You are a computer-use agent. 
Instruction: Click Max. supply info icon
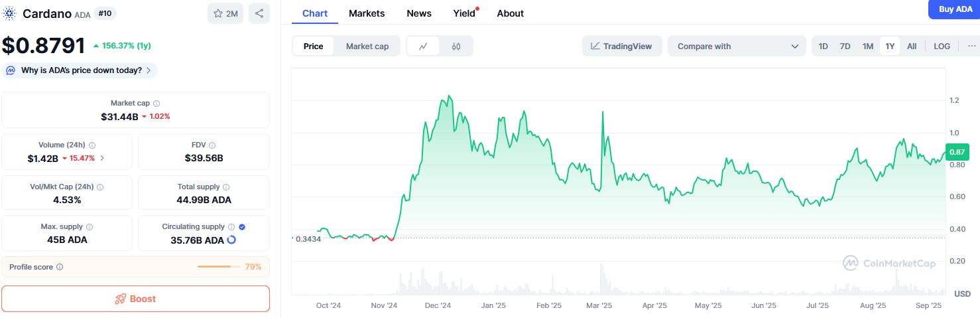tap(90, 227)
